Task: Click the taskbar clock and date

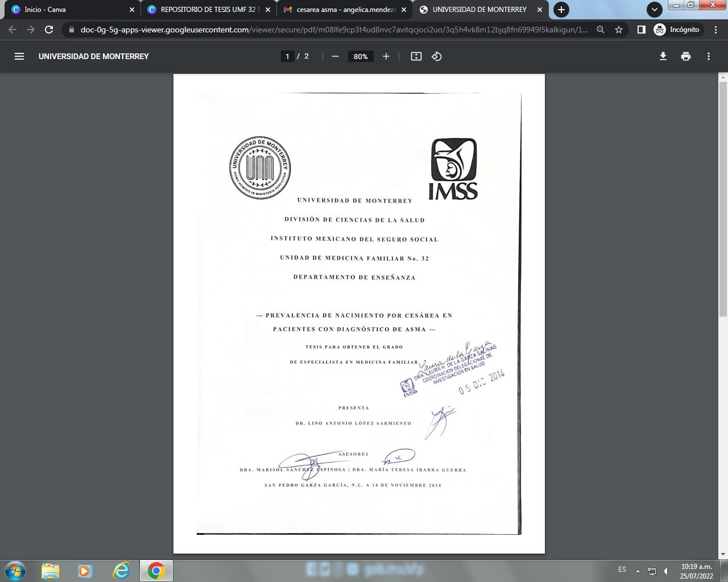Action: point(697,571)
